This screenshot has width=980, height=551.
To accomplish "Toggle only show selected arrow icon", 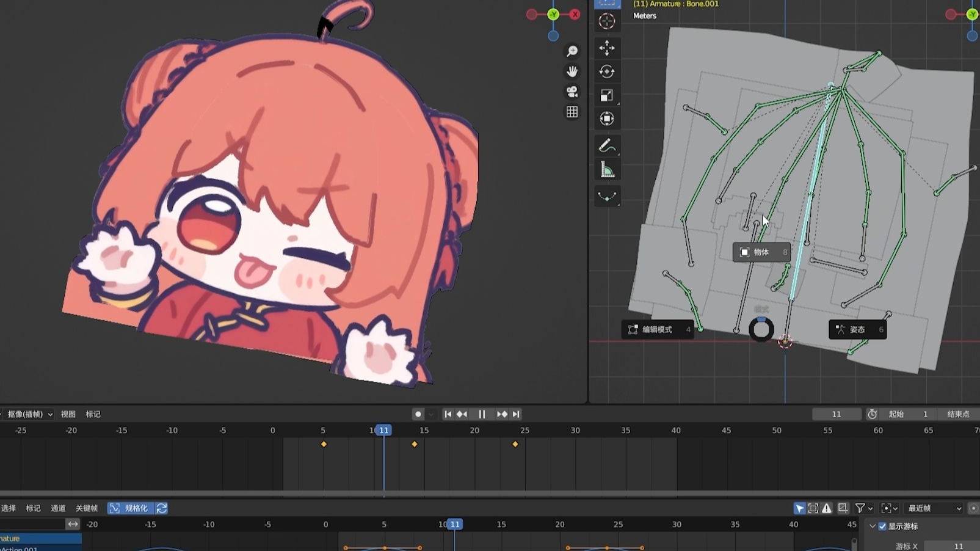I will tap(799, 508).
